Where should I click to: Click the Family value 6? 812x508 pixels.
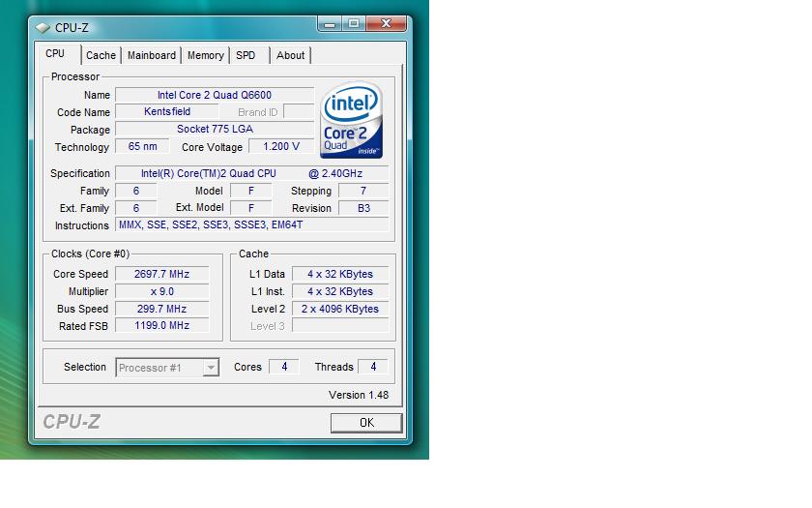(x=135, y=191)
